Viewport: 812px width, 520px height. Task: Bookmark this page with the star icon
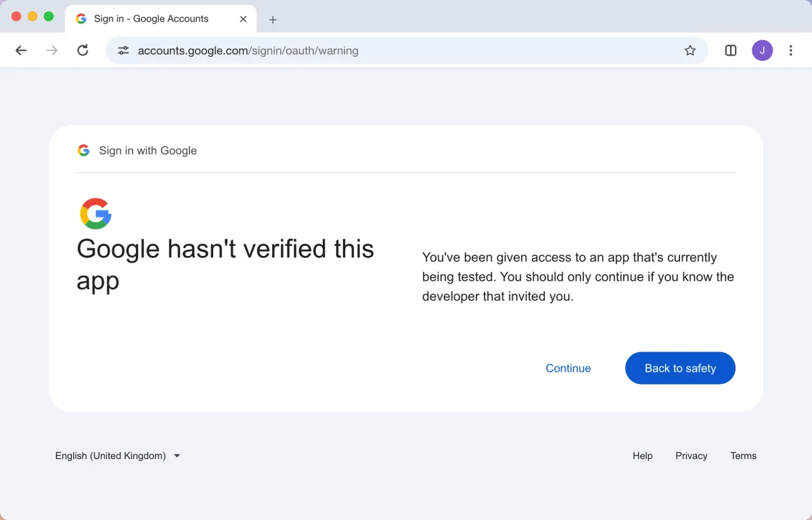click(x=690, y=50)
